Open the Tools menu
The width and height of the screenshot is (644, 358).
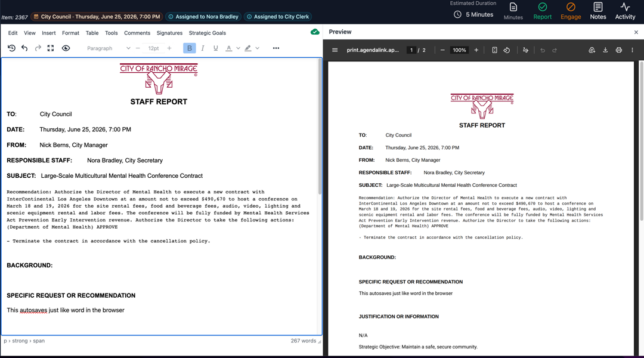(x=112, y=33)
